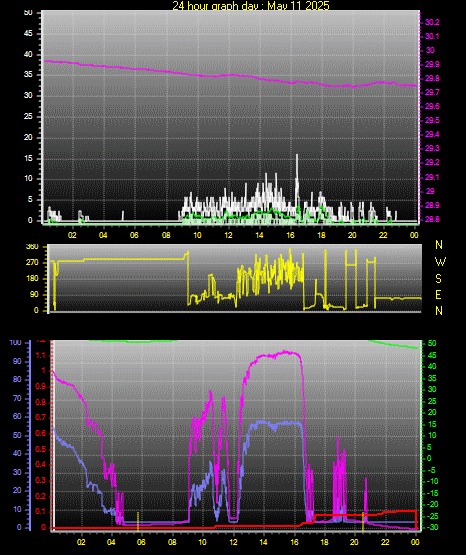The width and height of the screenshot is (466, 555).
Task: Click the green -10 label on right axis
Action: [432, 481]
